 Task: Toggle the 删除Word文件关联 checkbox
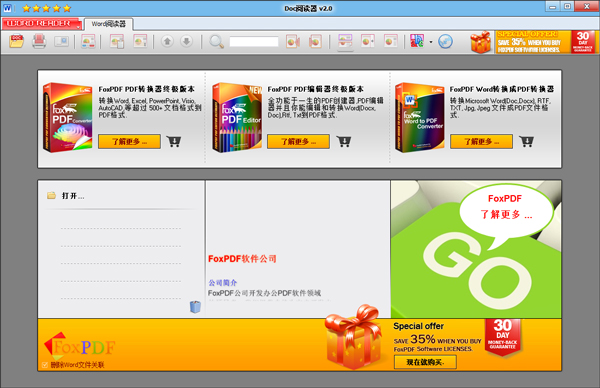(45, 365)
